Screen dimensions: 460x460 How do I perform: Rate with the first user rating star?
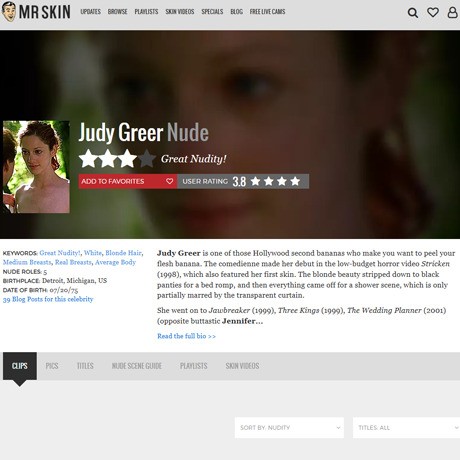coord(255,181)
